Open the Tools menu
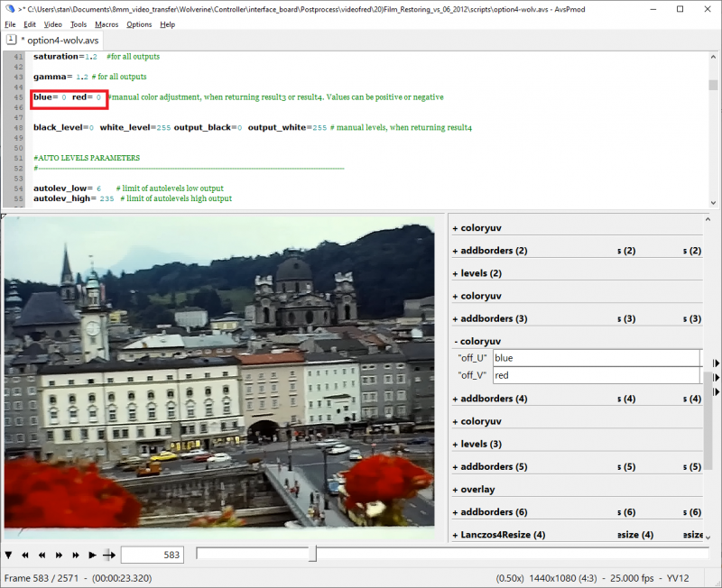 coord(79,24)
